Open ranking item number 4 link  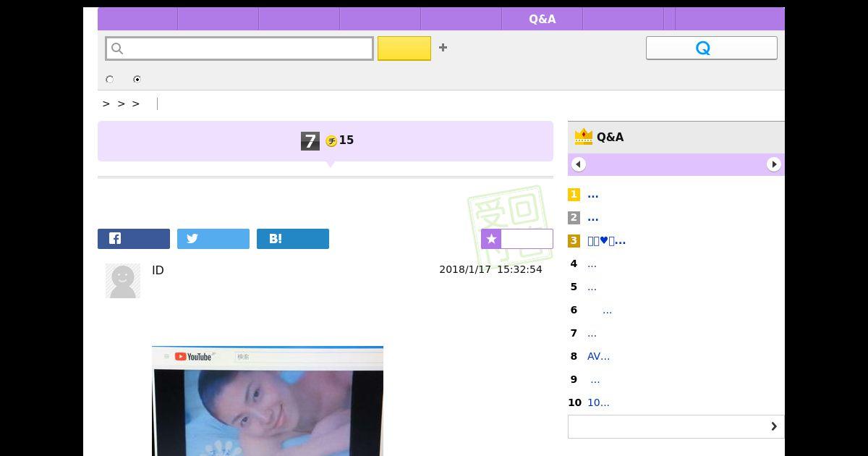(x=592, y=264)
